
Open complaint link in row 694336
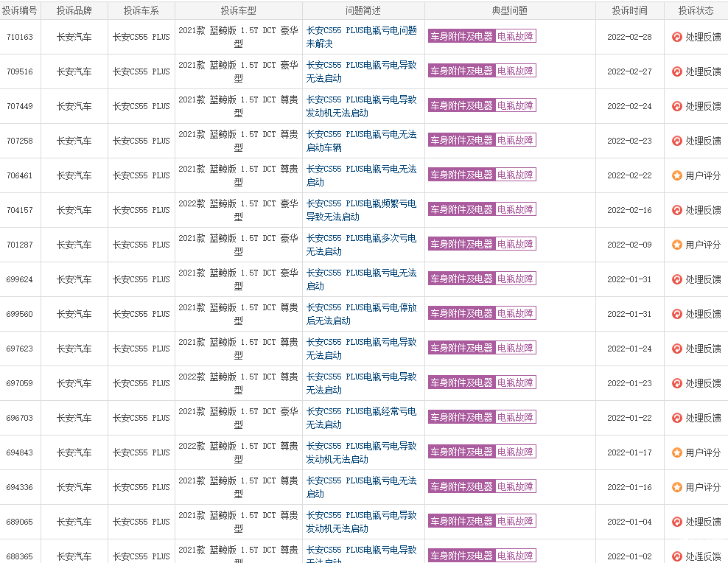tap(362, 487)
